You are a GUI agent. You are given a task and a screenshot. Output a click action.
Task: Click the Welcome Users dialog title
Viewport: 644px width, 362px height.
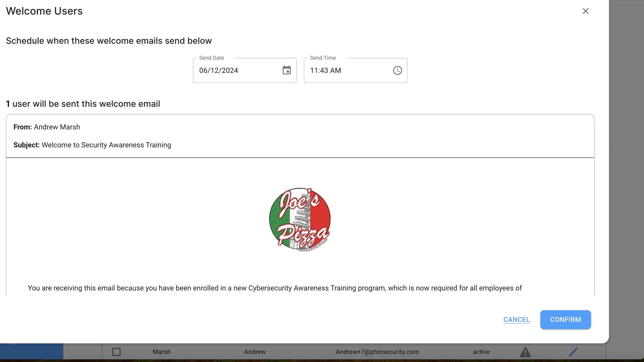(44, 11)
